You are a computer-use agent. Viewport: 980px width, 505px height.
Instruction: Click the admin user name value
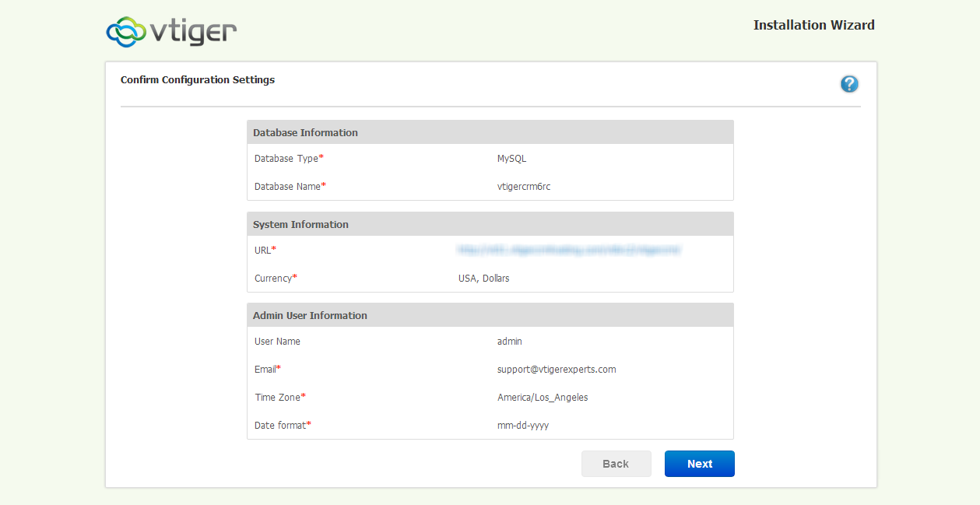click(x=509, y=342)
